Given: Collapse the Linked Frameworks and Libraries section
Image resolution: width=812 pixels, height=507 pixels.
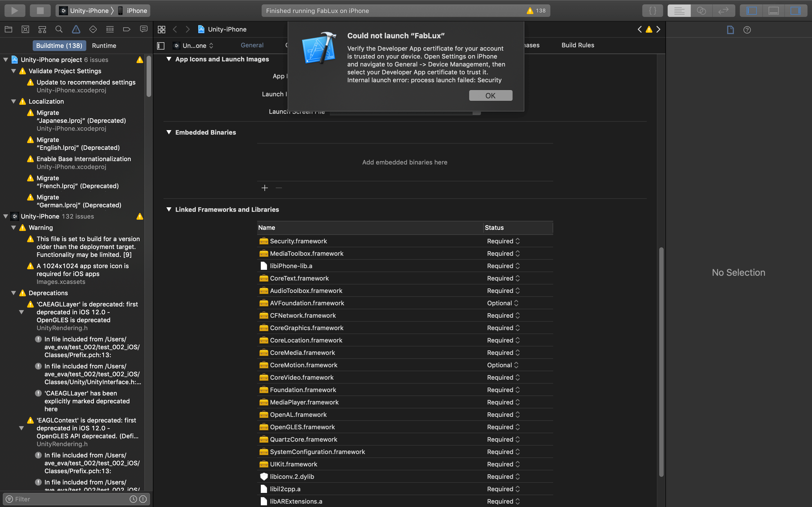Looking at the screenshot, I should [x=169, y=209].
